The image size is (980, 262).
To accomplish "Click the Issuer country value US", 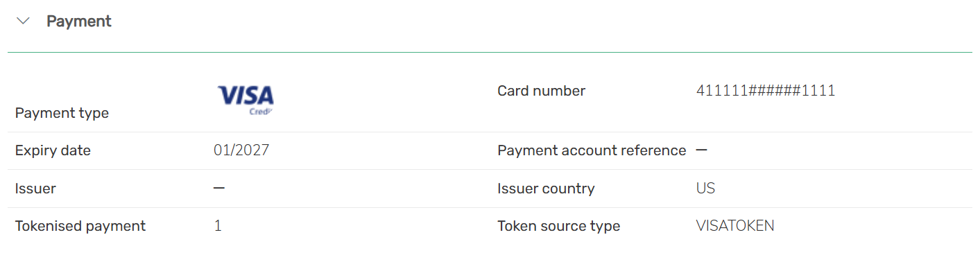I will pos(705,189).
